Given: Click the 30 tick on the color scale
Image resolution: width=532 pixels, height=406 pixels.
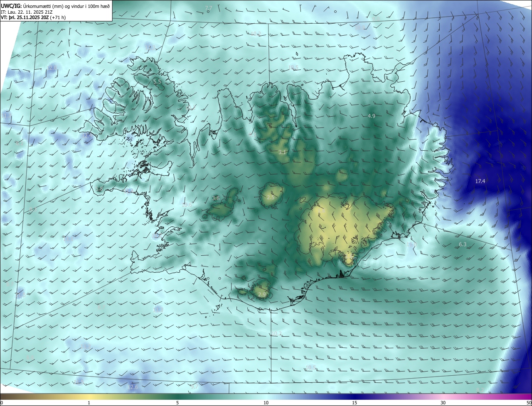Looking at the screenshot, I should (443, 403).
